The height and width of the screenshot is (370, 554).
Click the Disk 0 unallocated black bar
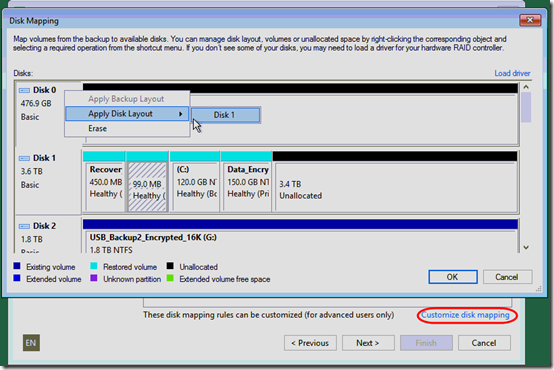coord(300,88)
